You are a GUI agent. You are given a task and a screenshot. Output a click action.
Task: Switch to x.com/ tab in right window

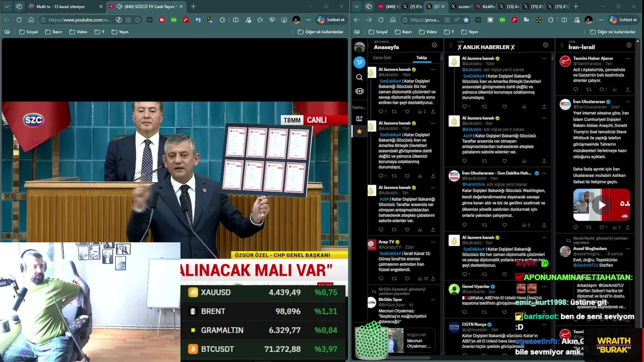coord(461,7)
